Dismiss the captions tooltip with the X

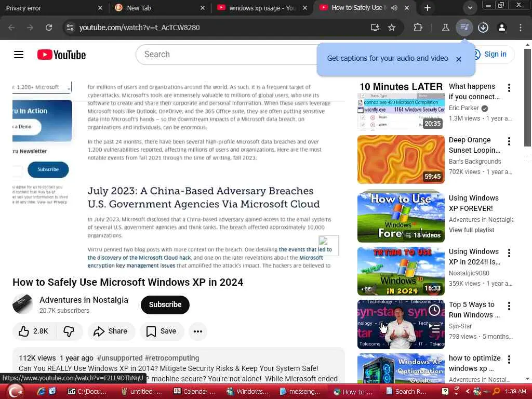[459, 59]
